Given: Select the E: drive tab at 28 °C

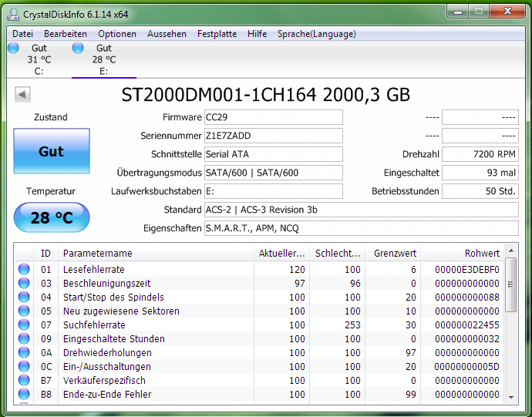Looking at the screenshot, I should pyautogui.click(x=103, y=59).
